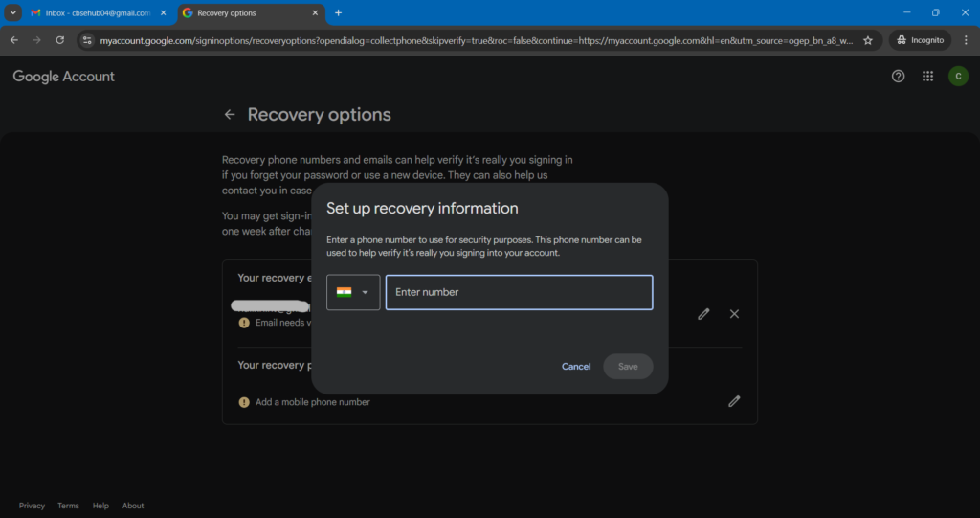Click the pencil icon to edit recovery phone
The width and height of the screenshot is (980, 518).
pos(734,401)
